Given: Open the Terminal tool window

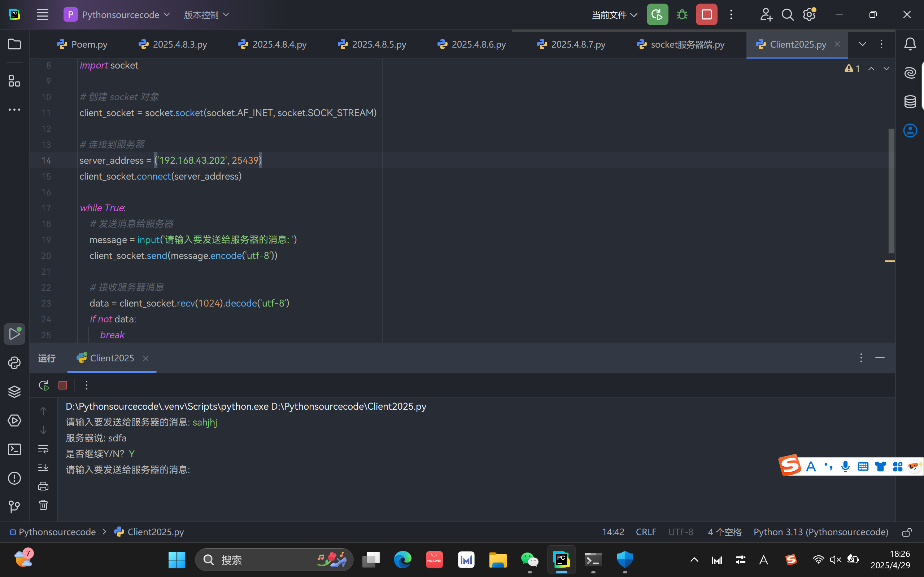Looking at the screenshot, I should click(14, 449).
